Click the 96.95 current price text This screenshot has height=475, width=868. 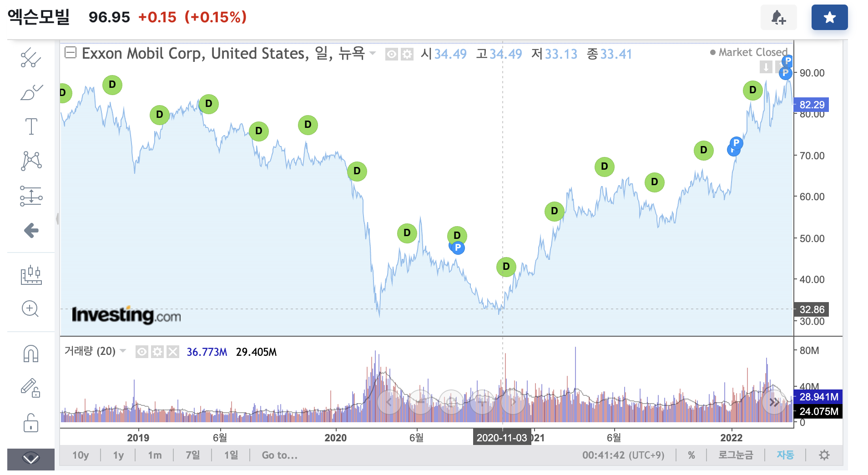click(x=109, y=17)
